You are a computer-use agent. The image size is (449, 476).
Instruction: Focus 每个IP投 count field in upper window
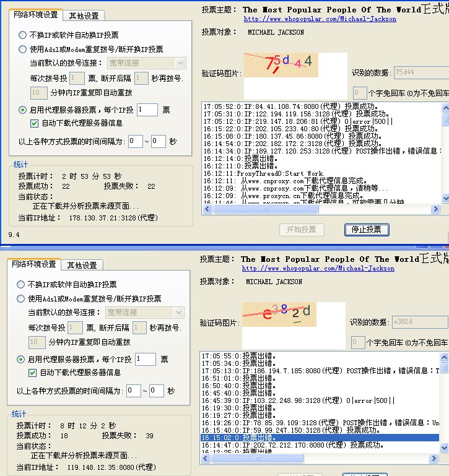pos(147,110)
